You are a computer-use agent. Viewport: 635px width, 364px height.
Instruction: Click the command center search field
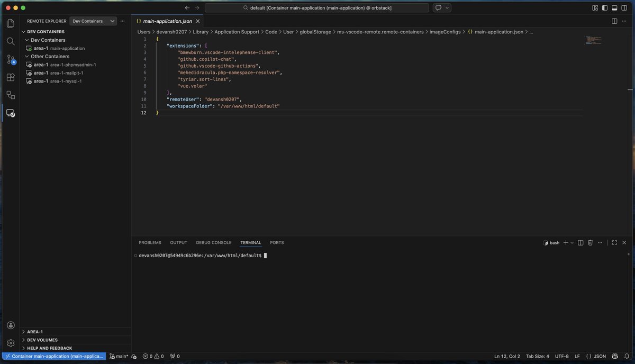point(317,8)
